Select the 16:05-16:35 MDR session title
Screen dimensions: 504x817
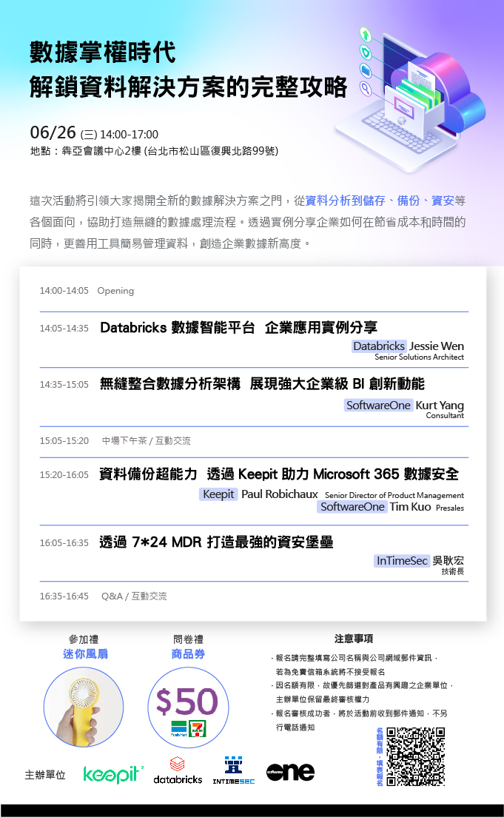coord(216,542)
